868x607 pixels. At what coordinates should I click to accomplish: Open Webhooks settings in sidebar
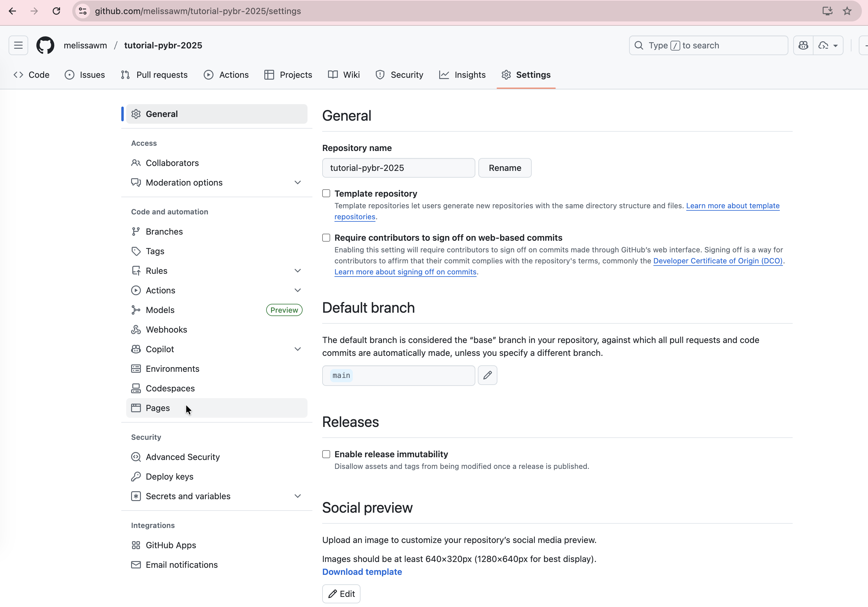[x=166, y=330]
